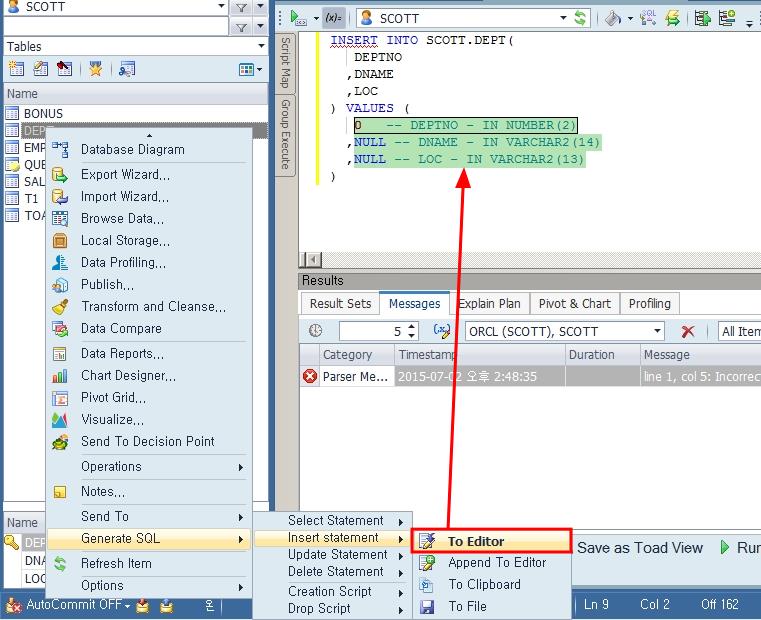Click the Script Map vertical tab
This screenshot has height=620, width=761.
(x=285, y=62)
